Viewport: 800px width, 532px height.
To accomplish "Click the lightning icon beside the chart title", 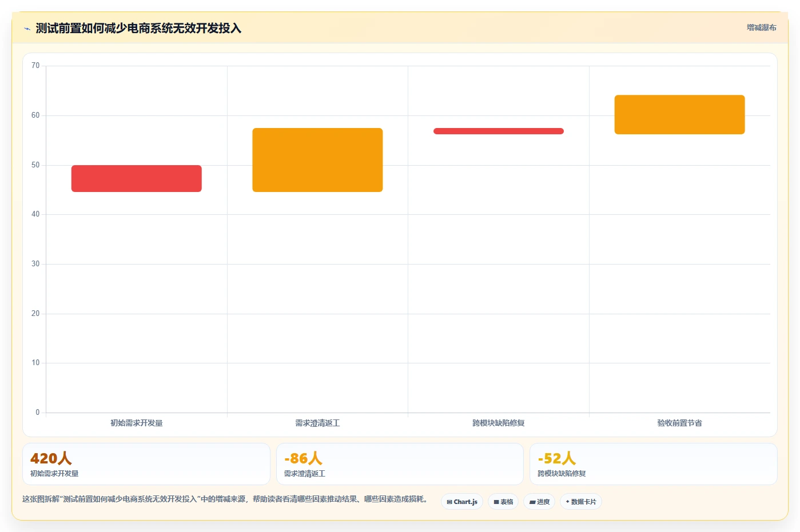I will tap(27, 29).
